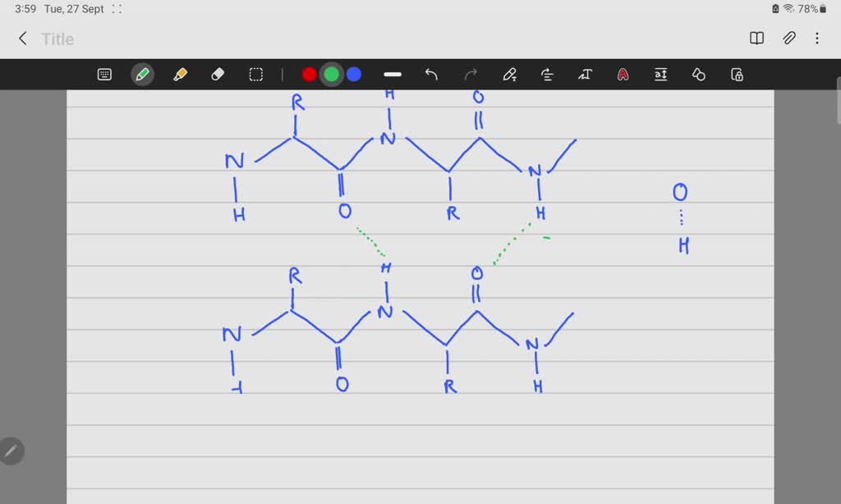Open the shape recognition tool
This screenshot has height=504, width=841.
click(x=697, y=74)
